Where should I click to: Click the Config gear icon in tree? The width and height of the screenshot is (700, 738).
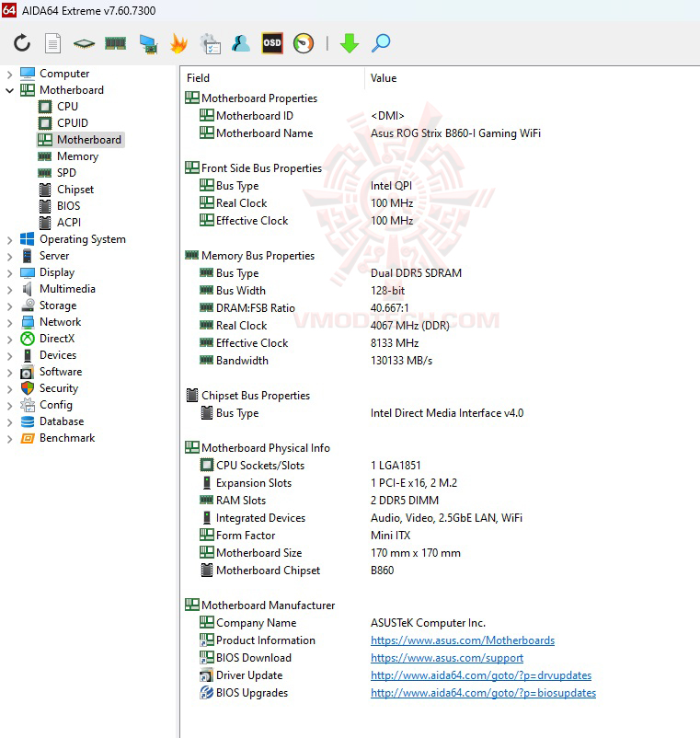[x=28, y=405]
